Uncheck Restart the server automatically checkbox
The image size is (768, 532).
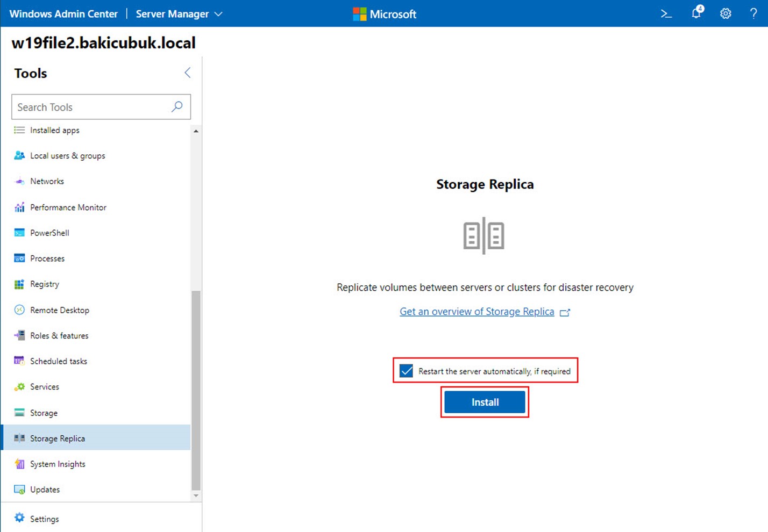406,371
